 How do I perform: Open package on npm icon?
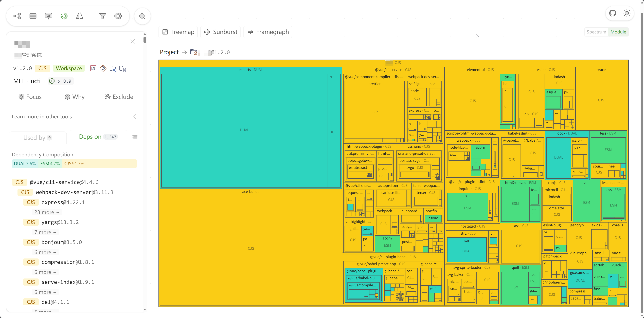93,68
